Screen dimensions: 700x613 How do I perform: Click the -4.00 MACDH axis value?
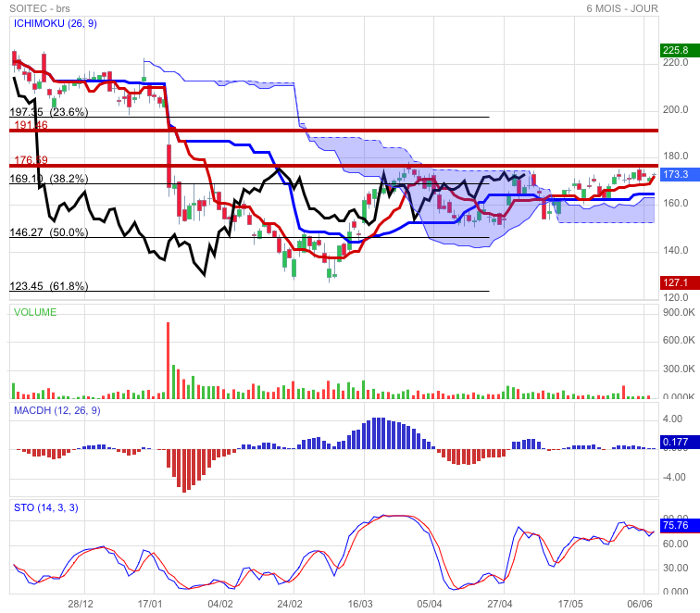pyautogui.click(x=674, y=477)
